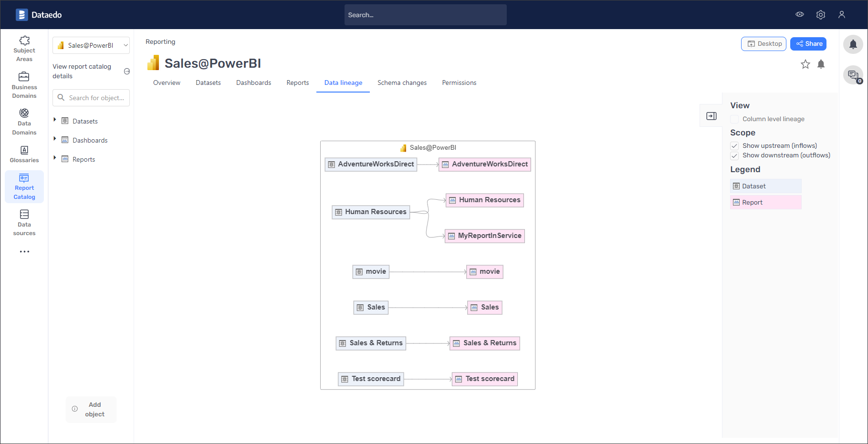Open settings gear in top bar
The height and width of the screenshot is (444, 868).
[821, 15]
